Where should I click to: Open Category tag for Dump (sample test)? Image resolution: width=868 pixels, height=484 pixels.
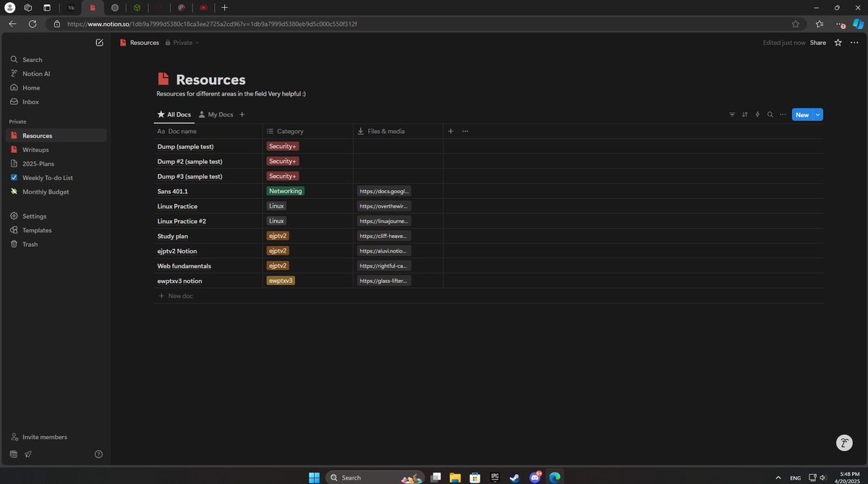[283, 146]
